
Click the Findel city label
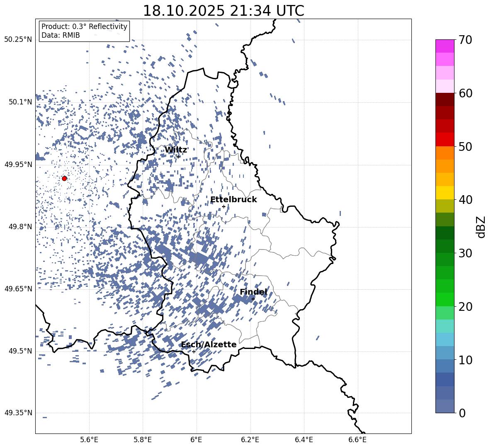tap(253, 292)
